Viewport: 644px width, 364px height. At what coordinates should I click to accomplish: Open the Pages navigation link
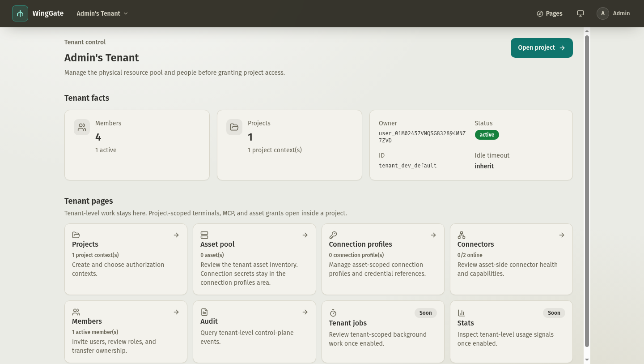coord(549,13)
